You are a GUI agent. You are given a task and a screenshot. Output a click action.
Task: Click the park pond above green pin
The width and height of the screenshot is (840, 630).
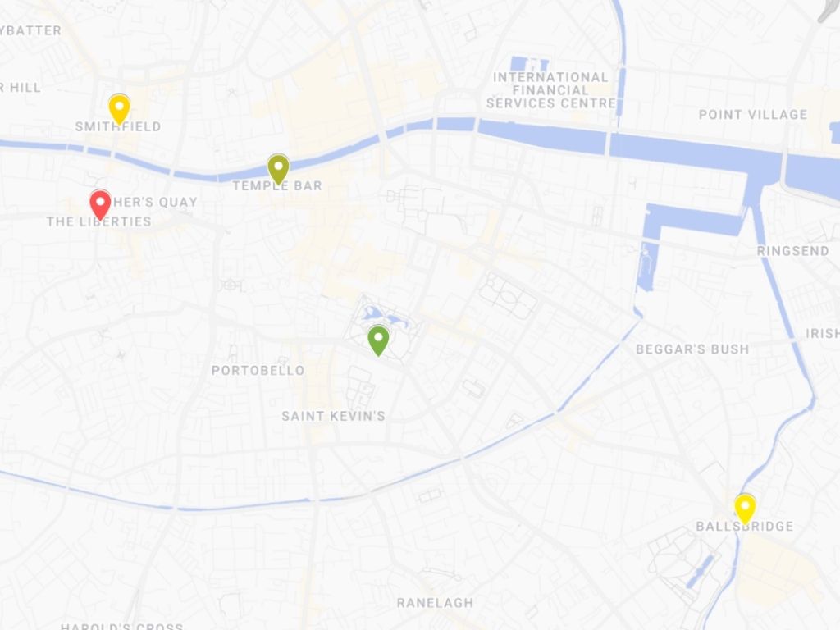tap(386, 317)
